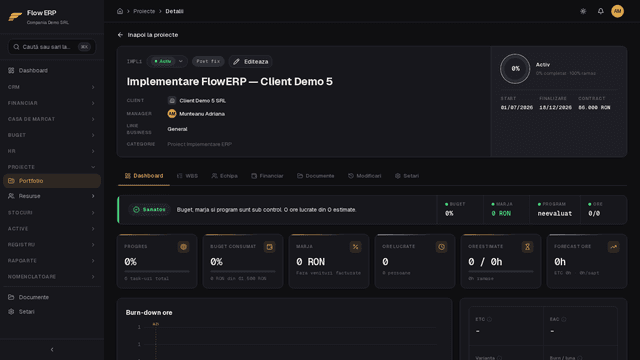Click the Ore estimate hourglass icon
Screen dimensions: 640x360
point(527,247)
